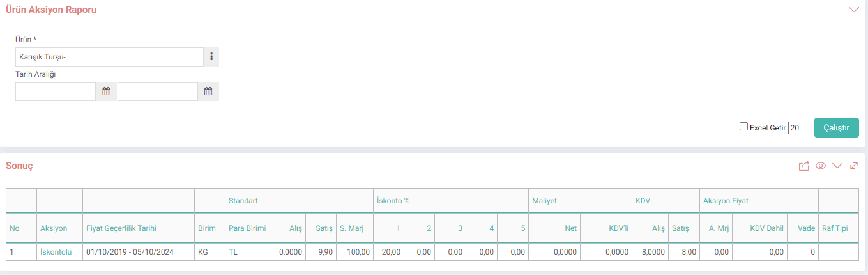The height and width of the screenshot is (275, 868).
Task: Open the İskontolu aksiyon link
Action: pyautogui.click(x=56, y=252)
